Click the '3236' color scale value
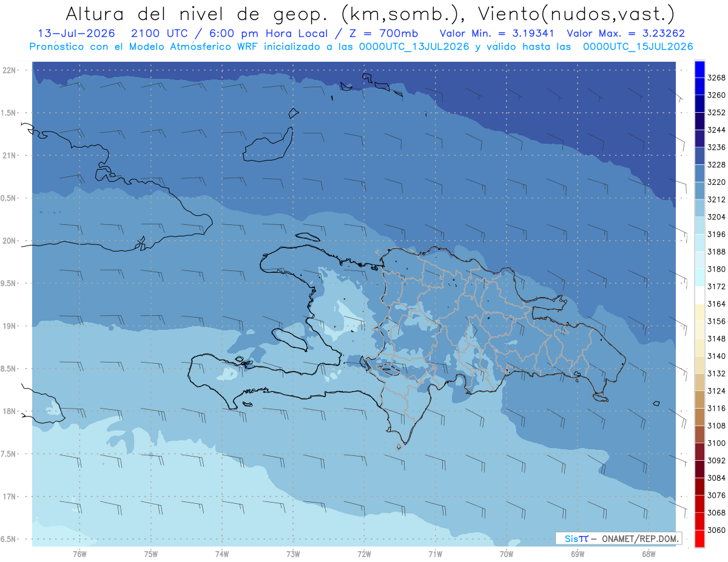The width and height of the screenshot is (728, 562). click(716, 147)
